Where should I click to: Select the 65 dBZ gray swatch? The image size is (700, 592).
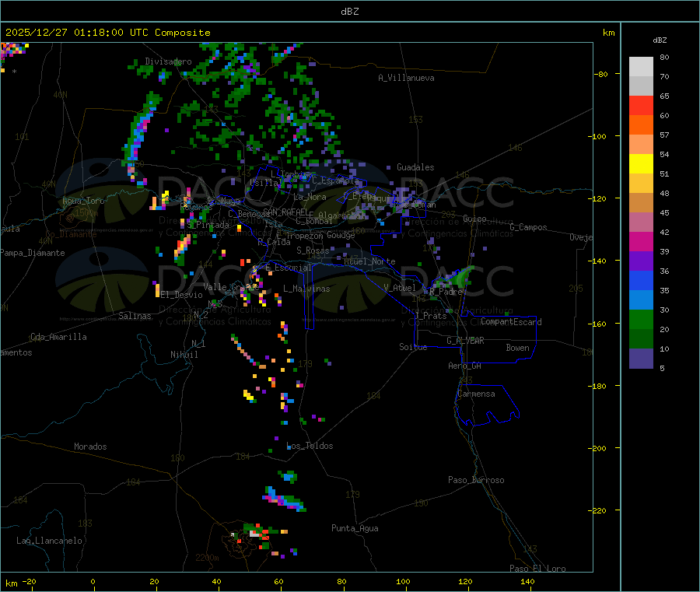tap(641, 86)
